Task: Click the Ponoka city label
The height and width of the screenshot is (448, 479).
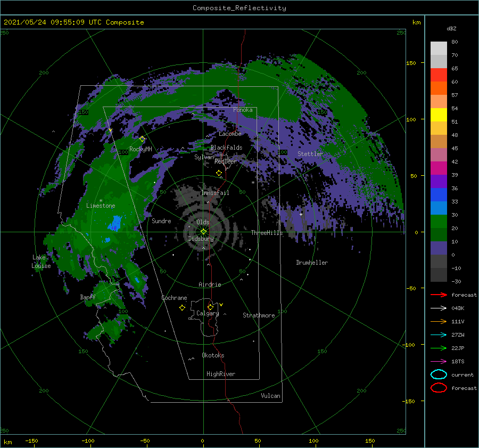Action: [x=243, y=110]
